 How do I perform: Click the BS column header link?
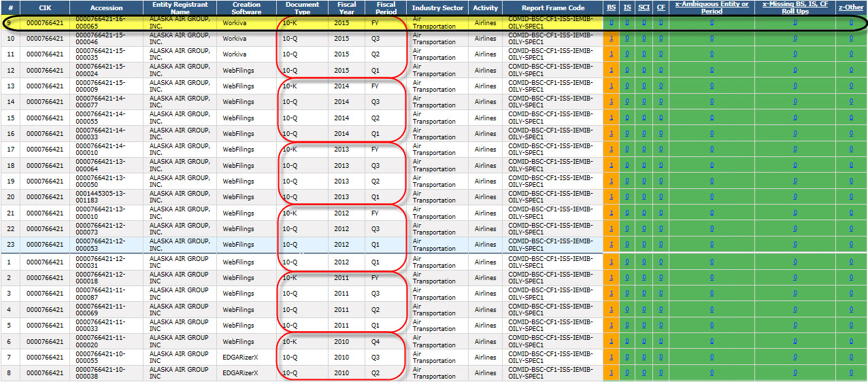[610, 7]
